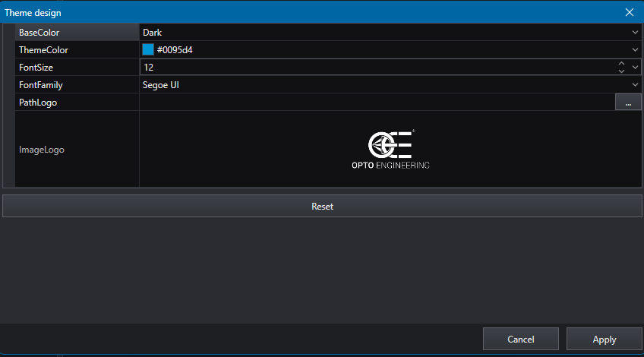
Task: Select the FontFamily property label
Action: pyautogui.click(x=41, y=85)
